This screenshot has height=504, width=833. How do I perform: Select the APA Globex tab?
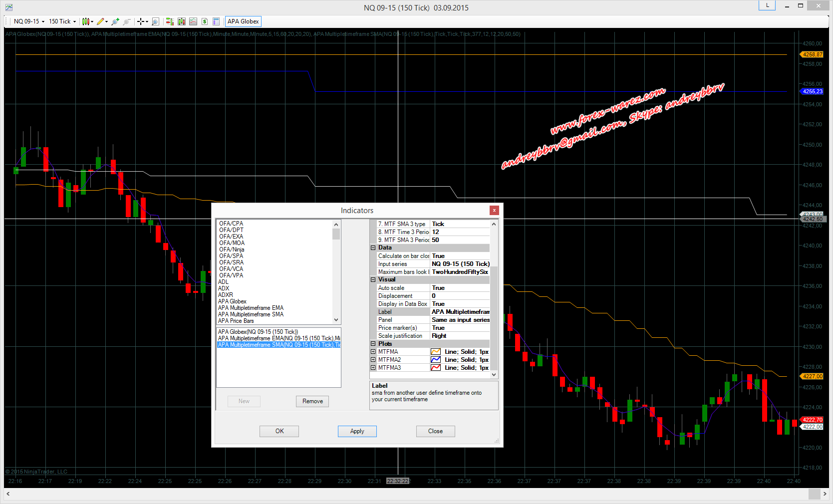click(243, 21)
